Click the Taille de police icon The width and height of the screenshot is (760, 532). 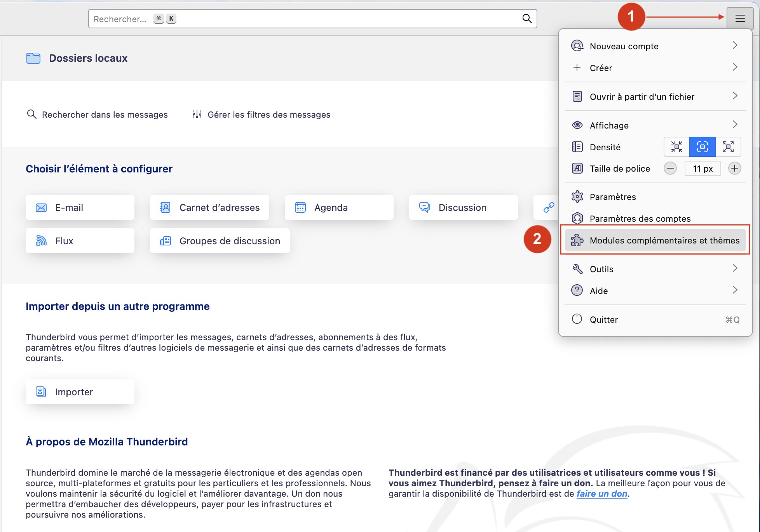coord(577,169)
